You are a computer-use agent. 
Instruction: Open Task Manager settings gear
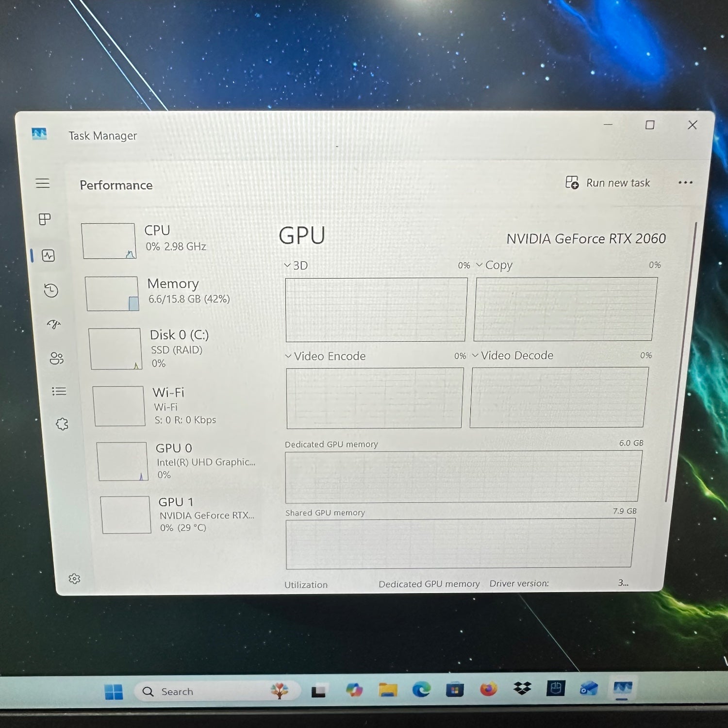click(74, 579)
